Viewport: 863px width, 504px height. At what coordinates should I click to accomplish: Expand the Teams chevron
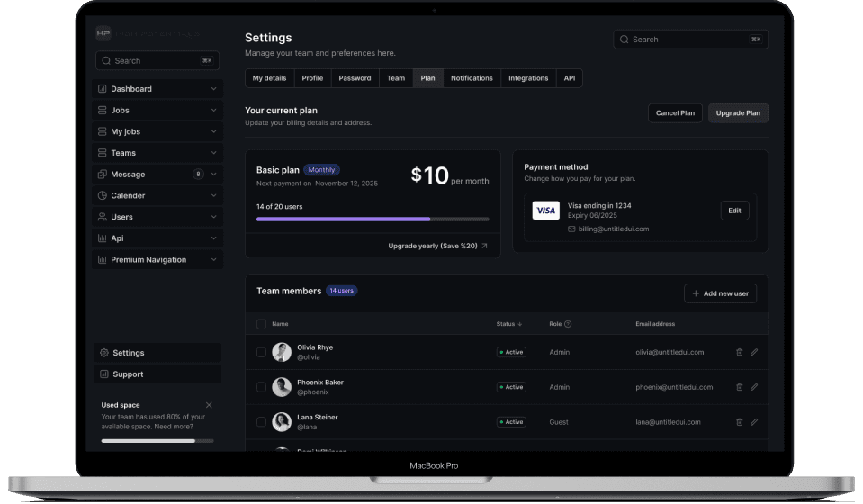coord(213,153)
